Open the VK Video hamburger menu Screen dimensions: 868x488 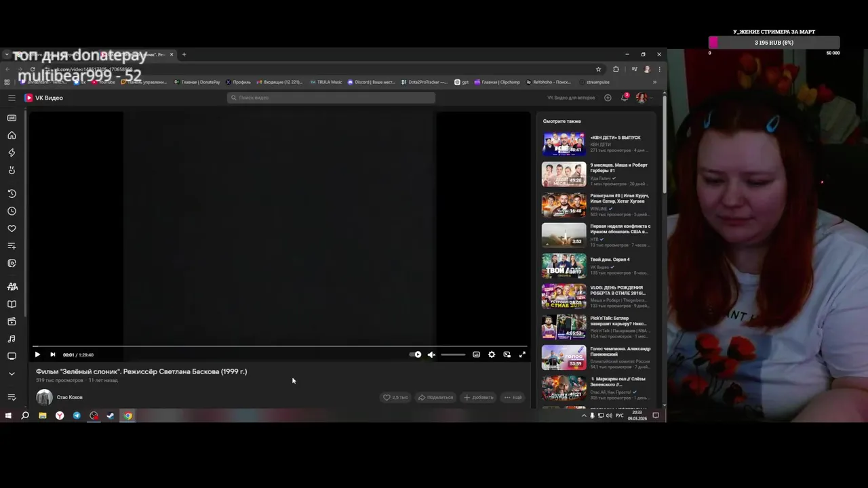point(12,98)
